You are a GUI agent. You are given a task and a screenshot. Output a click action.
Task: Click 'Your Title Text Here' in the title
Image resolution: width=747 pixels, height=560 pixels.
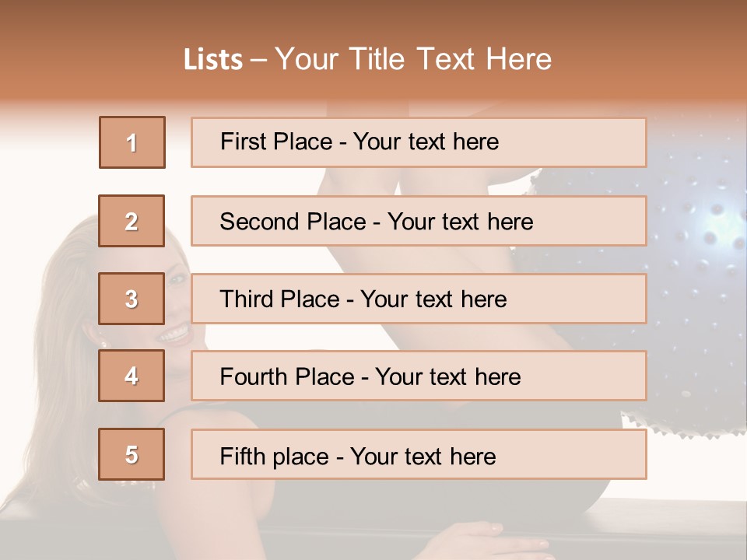tap(413, 59)
